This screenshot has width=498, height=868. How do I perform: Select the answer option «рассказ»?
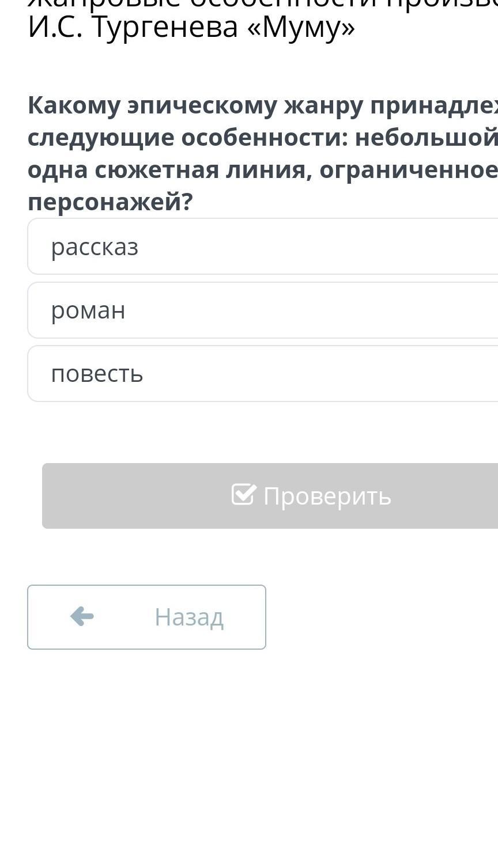[263, 247]
